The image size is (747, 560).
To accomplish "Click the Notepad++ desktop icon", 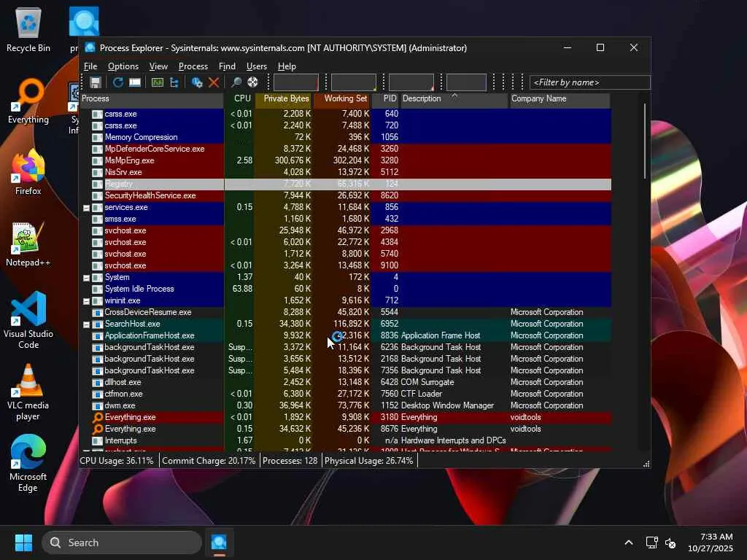I will tap(28, 244).
